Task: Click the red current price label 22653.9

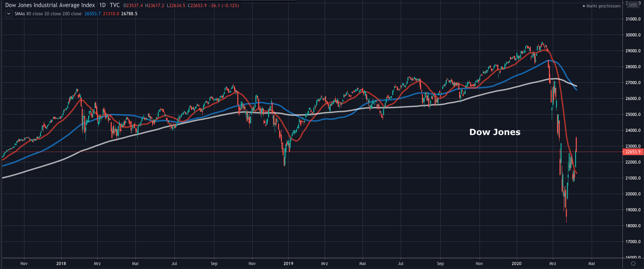Action: (633, 152)
